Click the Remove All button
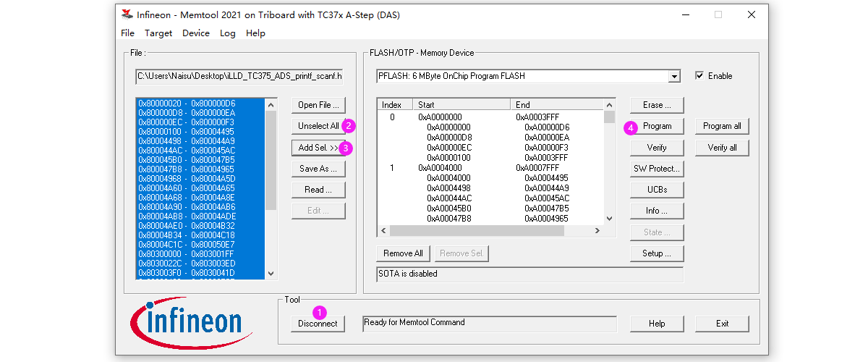The image size is (868, 362). click(403, 253)
